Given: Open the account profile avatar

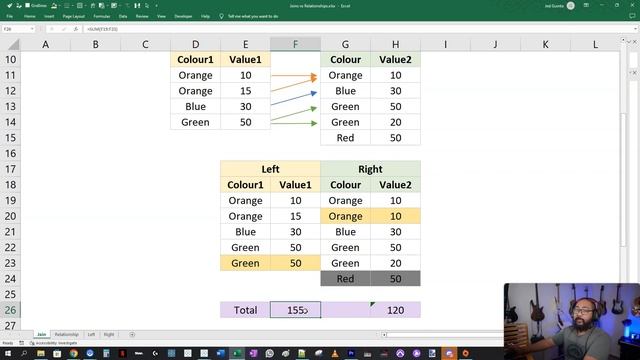Looking at the screenshot, I should [x=571, y=6].
